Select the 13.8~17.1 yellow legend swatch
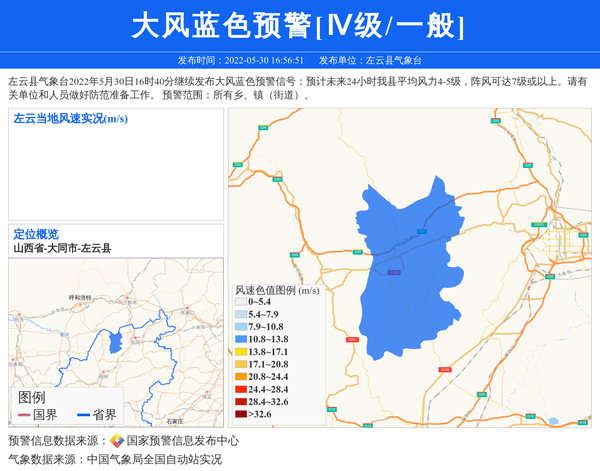Viewport: 600px width, 471px height. tap(241, 352)
